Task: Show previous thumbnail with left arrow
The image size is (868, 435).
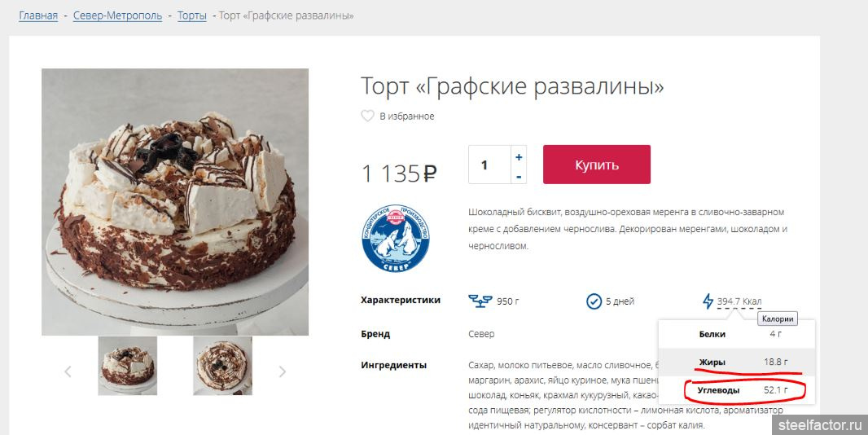Action: (x=68, y=371)
